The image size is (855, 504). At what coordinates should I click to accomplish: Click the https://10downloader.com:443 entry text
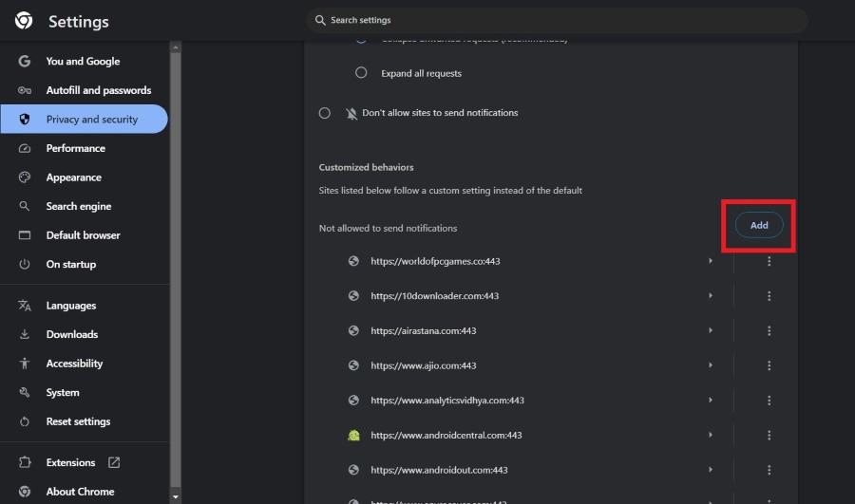(434, 296)
